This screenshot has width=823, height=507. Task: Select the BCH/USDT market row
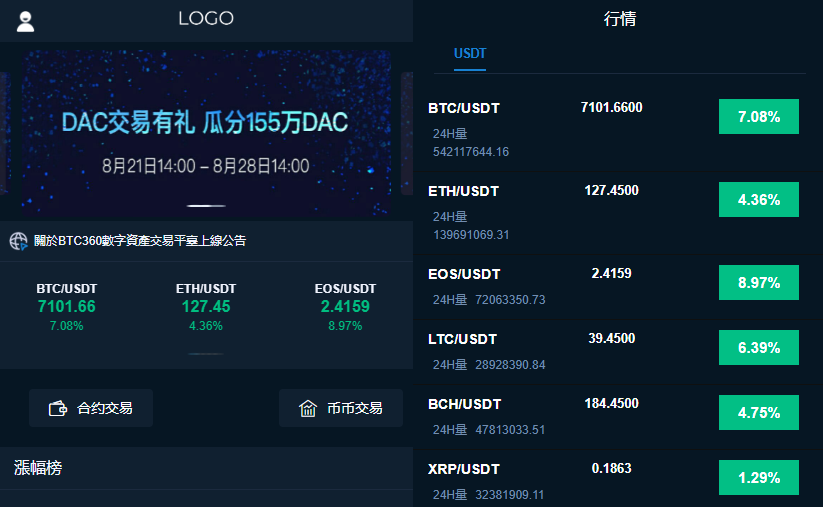tap(618, 417)
